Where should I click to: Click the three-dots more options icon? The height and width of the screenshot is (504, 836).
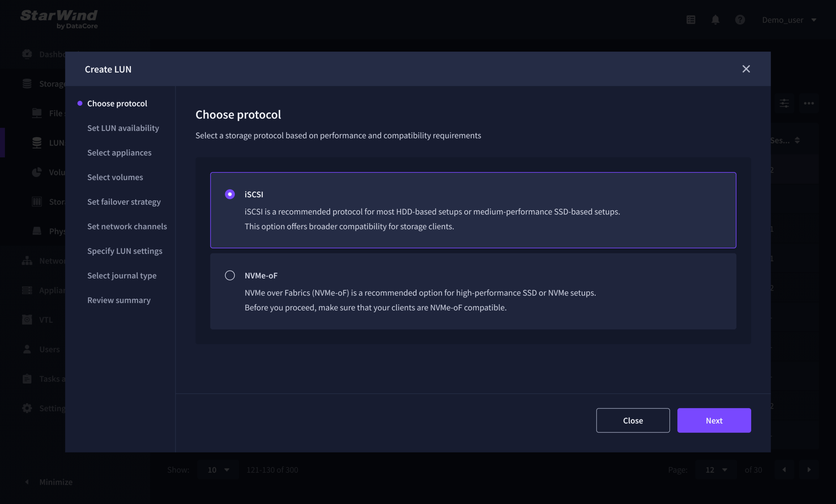click(x=809, y=103)
